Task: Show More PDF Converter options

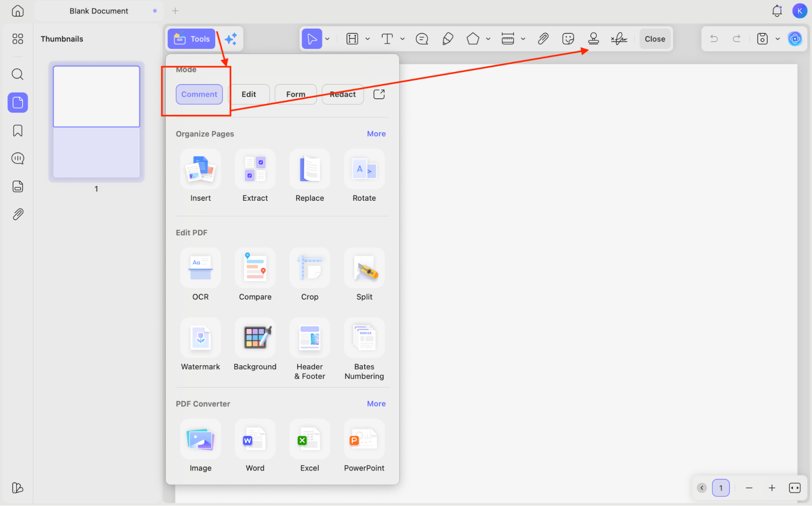Action: coord(376,404)
